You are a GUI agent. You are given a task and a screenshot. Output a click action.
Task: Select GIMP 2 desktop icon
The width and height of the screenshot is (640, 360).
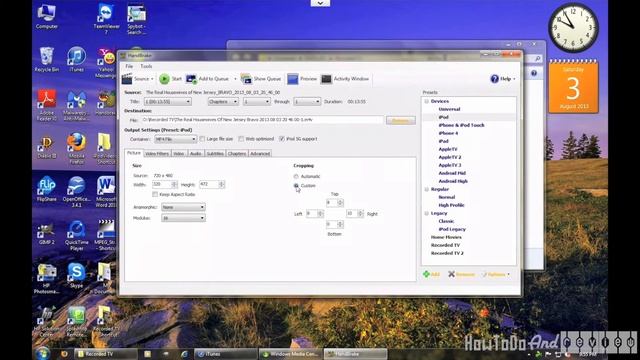47,233
